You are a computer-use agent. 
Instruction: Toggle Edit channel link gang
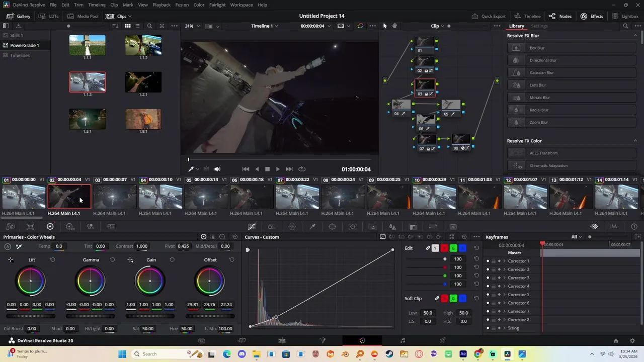[x=428, y=248]
